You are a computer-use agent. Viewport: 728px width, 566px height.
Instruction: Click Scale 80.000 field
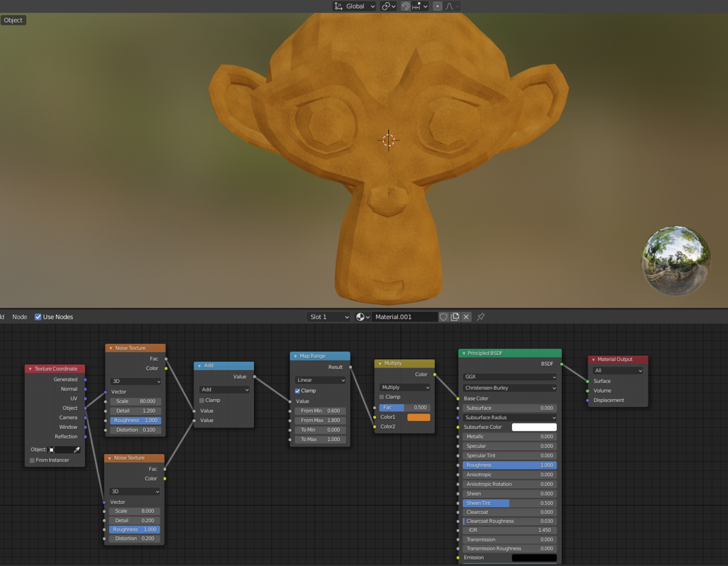click(135, 401)
